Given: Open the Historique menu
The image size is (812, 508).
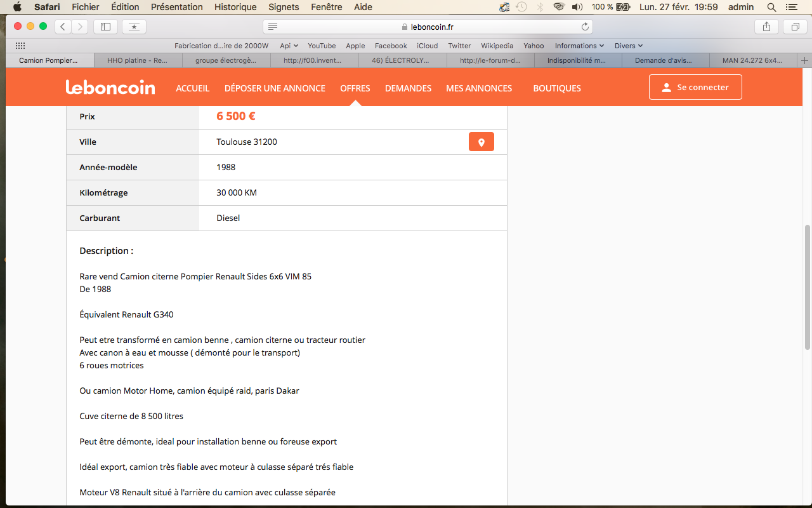Looking at the screenshot, I should [x=235, y=7].
